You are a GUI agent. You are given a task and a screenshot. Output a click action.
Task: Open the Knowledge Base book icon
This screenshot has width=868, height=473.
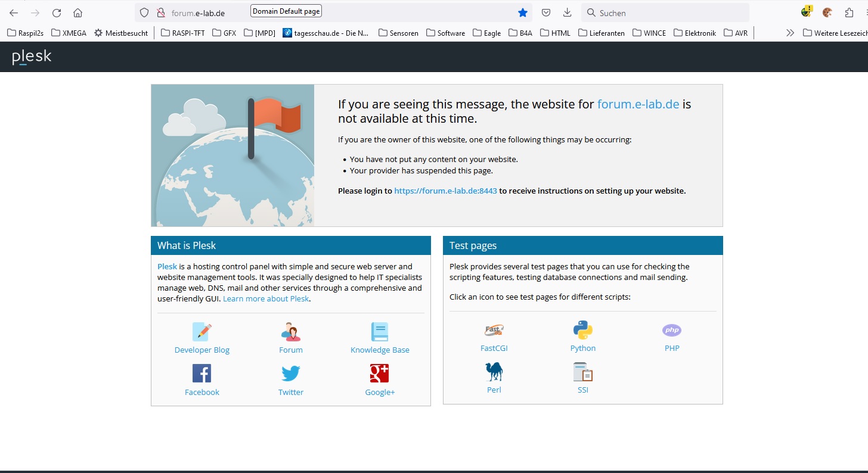(380, 332)
